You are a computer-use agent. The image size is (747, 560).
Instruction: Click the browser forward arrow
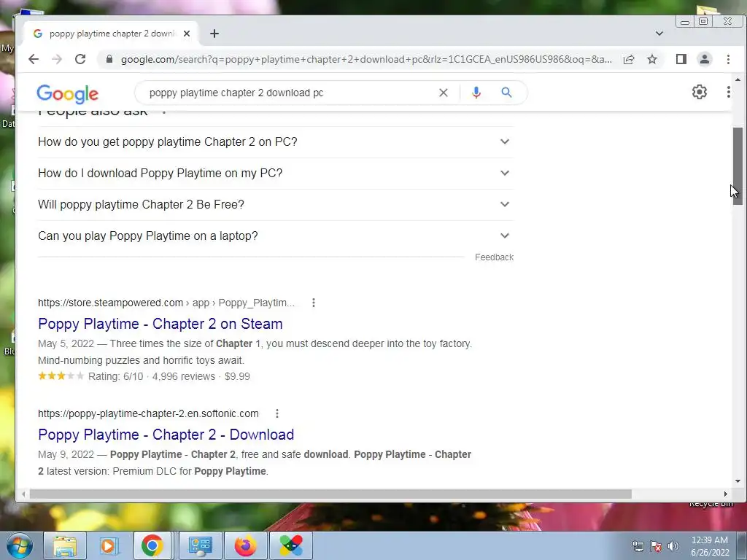tap(57, 59)
